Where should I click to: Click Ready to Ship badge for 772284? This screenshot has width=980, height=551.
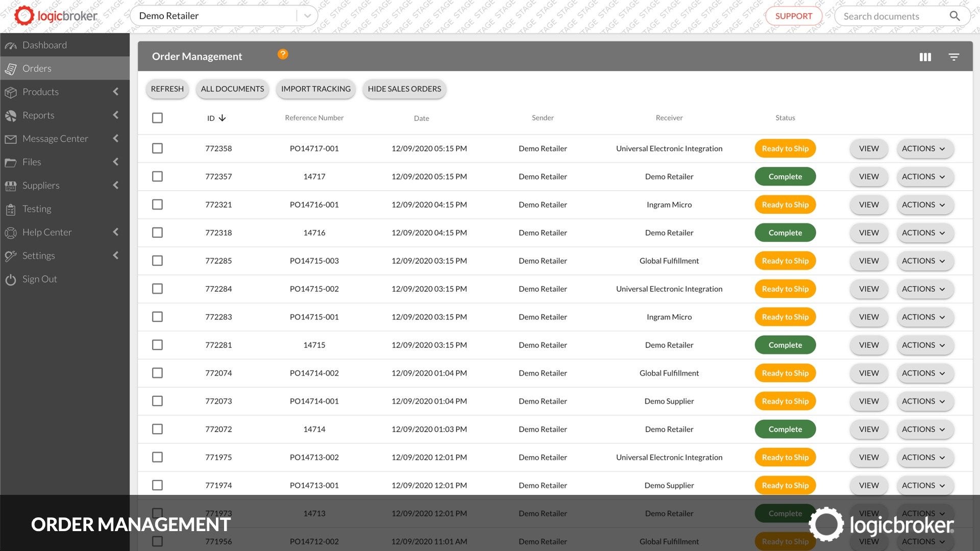pos(785,289)
